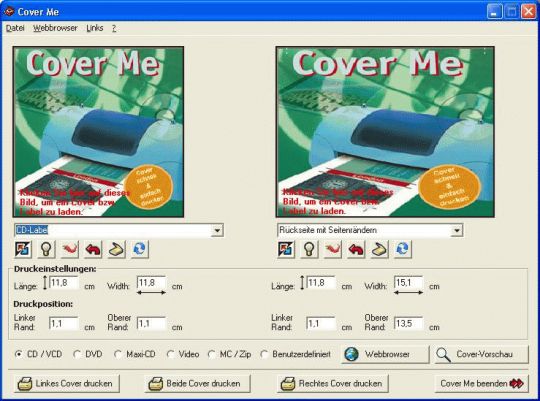Open the Links menu

[x=95, y=28]
